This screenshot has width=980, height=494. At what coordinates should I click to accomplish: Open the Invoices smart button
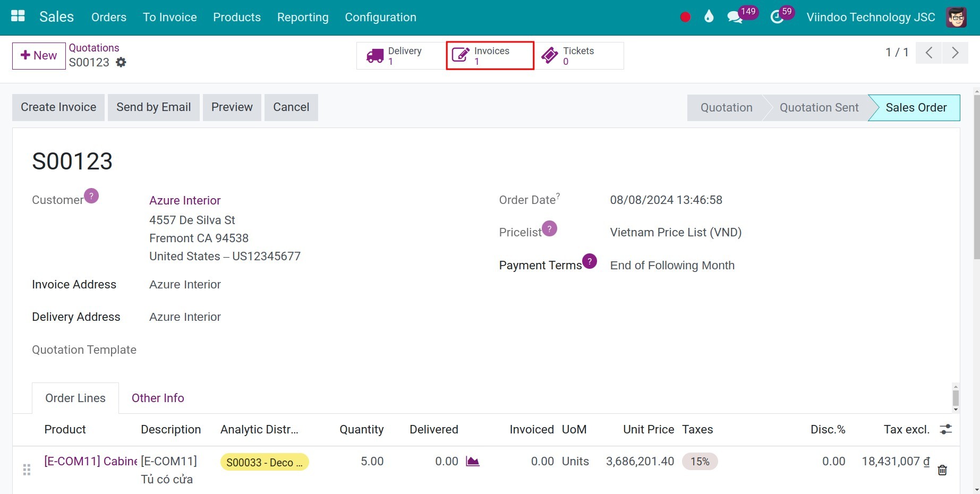coord(490,56)
